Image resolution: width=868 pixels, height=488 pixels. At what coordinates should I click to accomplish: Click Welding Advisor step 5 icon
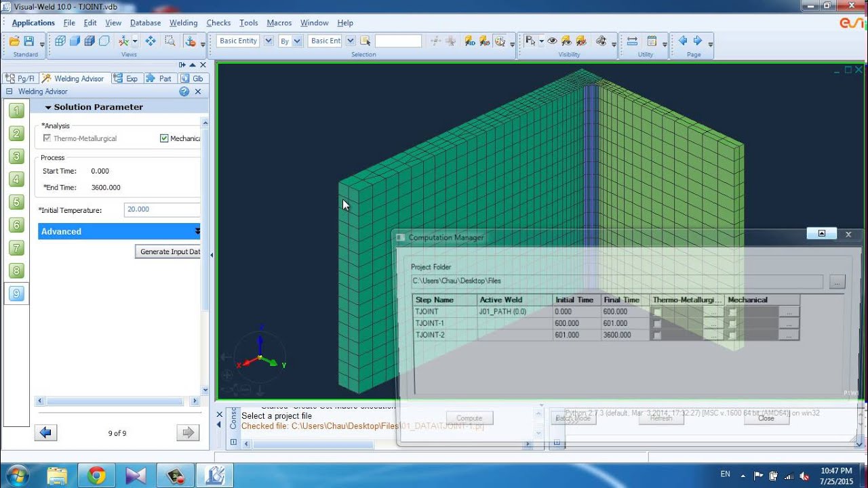[17, 203]
